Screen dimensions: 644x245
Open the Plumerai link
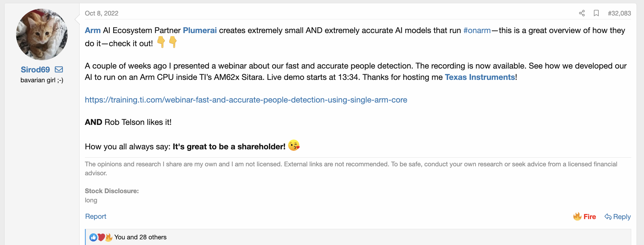click(x=200, y=30)
